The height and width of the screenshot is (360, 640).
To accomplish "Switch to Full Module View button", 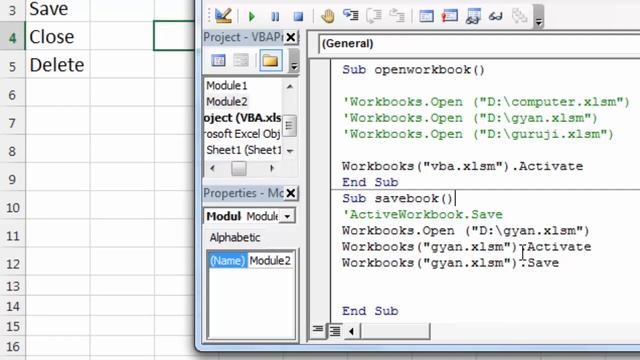I will (335, 330).
